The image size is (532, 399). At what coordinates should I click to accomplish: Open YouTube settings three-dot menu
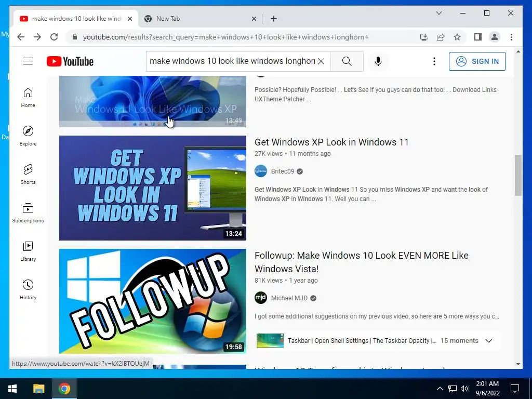tap(434, 61)
